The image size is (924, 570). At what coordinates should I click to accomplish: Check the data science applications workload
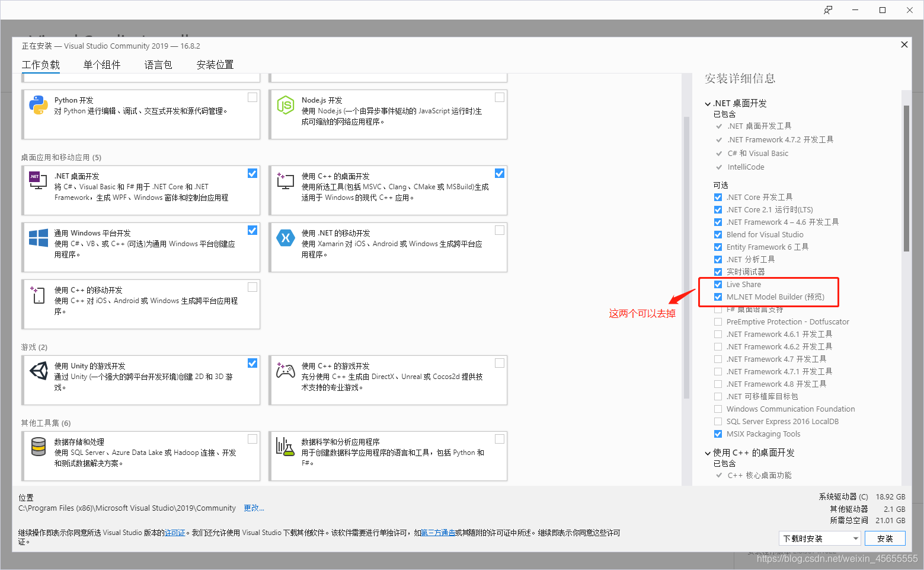coord(500,439)
